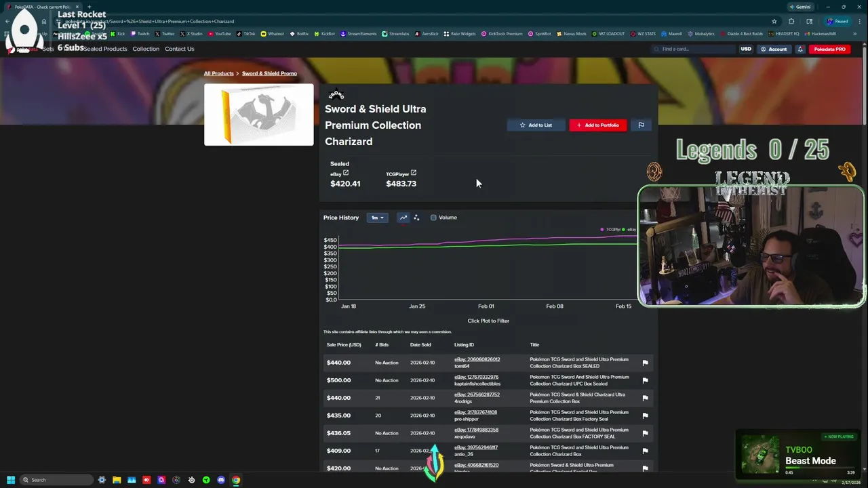Open the TCGPlayer external link icon
The width and height of the screenshot is (868, 488).
click(414, 174)
